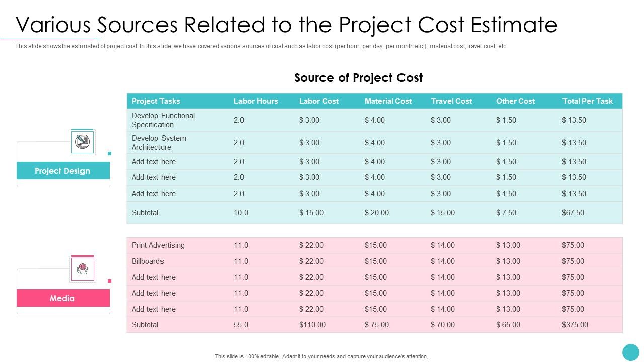Viewport: 644px width, 362px height.
Task: Click the pencil-and-document icon above Project Design
Action: (x=82, y=142)
